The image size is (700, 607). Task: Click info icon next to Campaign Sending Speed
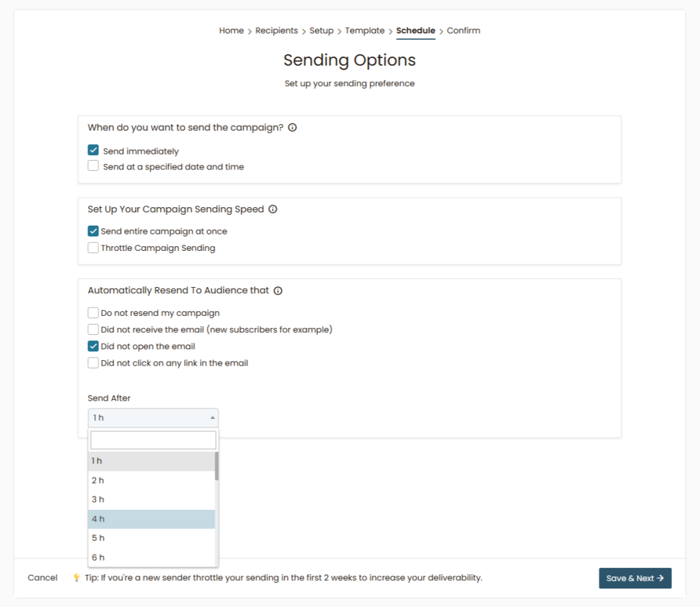click(273, 210)
